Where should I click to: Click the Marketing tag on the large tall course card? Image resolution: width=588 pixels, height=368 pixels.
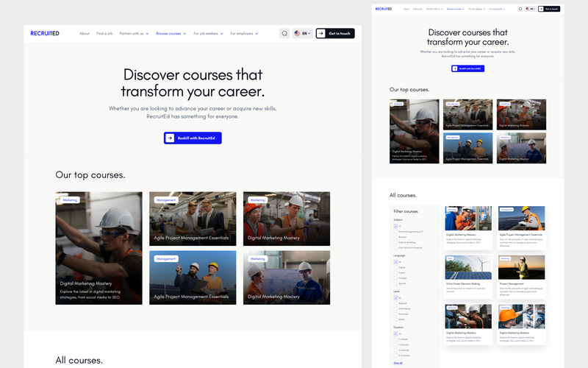(x=70, y=199)
